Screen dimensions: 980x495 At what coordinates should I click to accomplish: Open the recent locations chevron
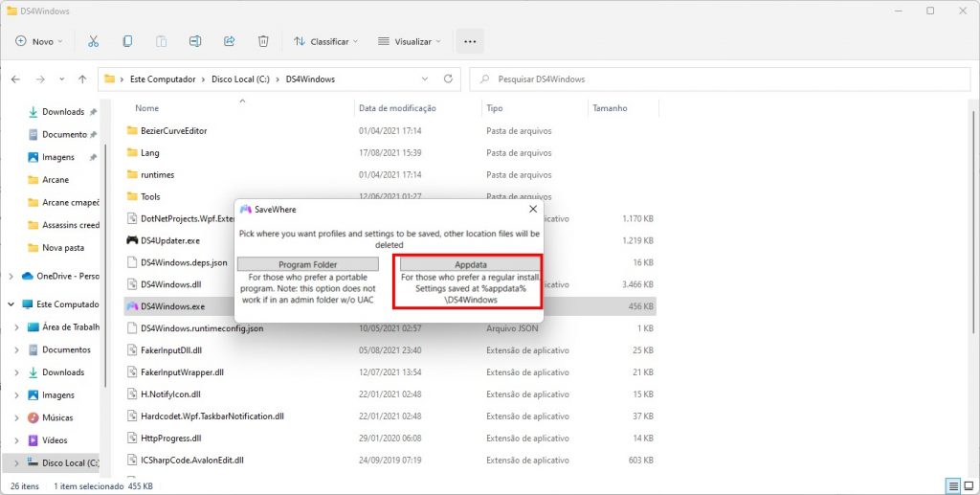click(61, 79)
